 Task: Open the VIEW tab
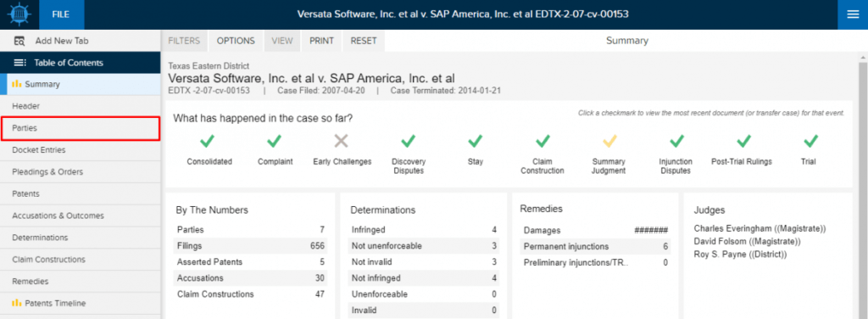click(x=282, y=41)
